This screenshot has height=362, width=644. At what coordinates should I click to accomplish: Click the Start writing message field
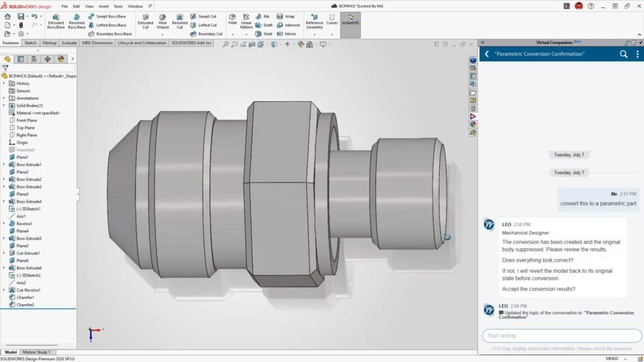point(562,336)
